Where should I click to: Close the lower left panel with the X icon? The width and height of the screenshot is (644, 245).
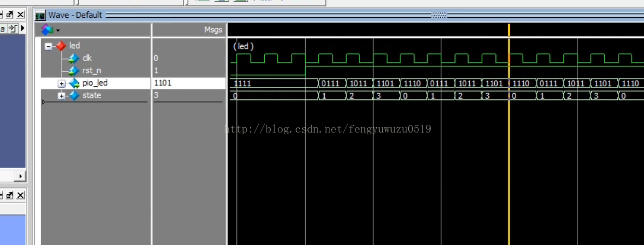tap(20, 195)
